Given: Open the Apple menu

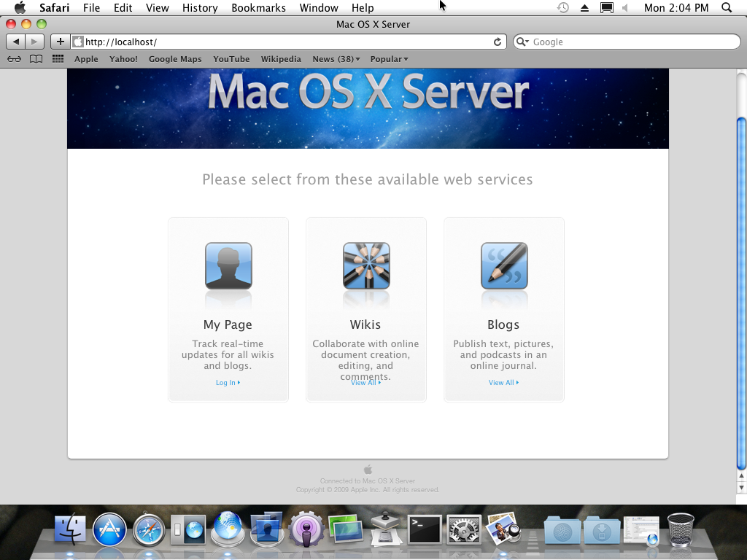Looking at the screenshot, I should click(20, 7).
